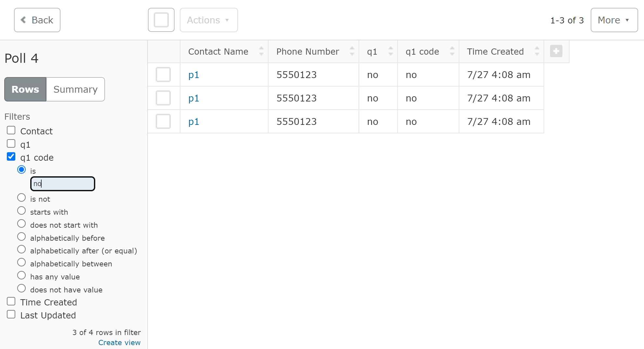
Task: Click the add column plus icon
Action: (x=556, y=51)
